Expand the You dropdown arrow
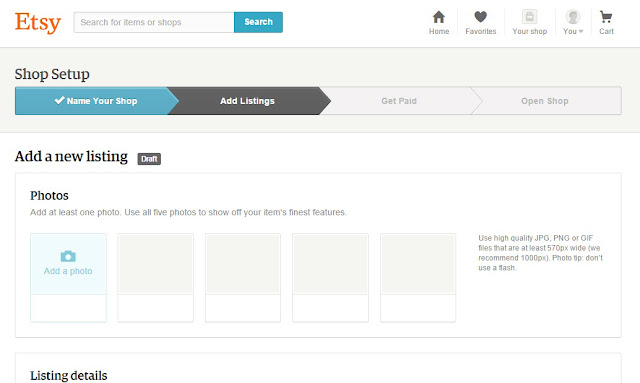 pos(581,31)
